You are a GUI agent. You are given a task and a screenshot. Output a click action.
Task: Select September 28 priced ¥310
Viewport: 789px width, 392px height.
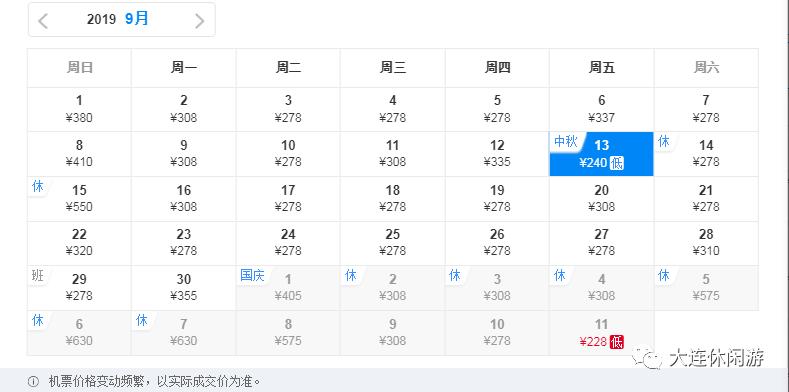tap(706, 243)
